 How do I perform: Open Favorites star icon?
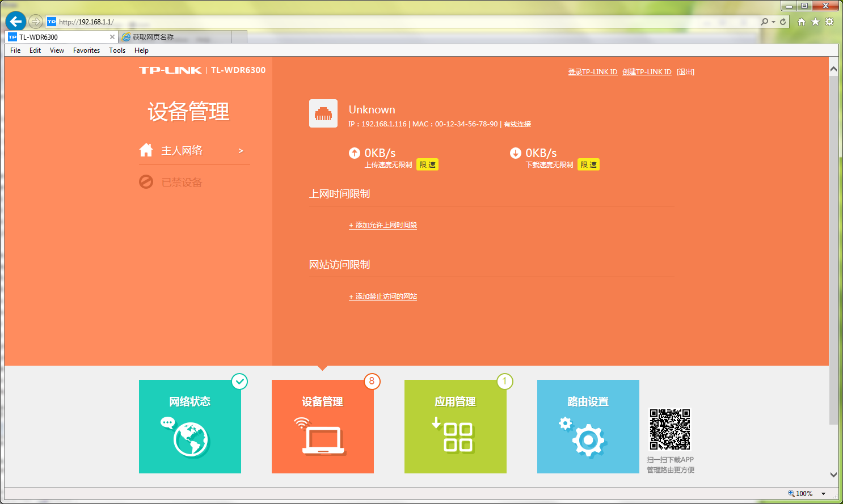point(815,22)
